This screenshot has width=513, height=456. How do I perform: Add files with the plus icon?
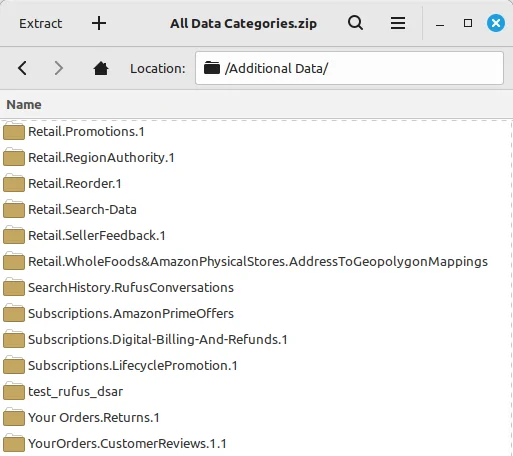[x=99, y=23]
